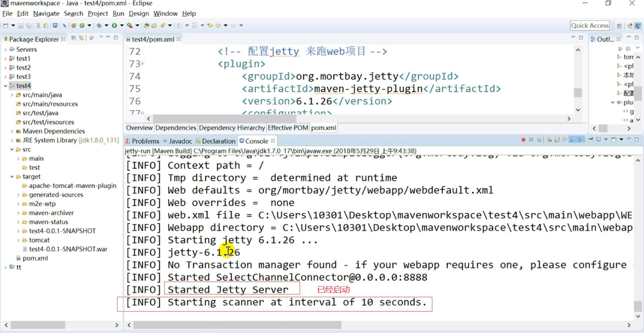
Task: Expand the Servers project node
Action: (5, 49)
